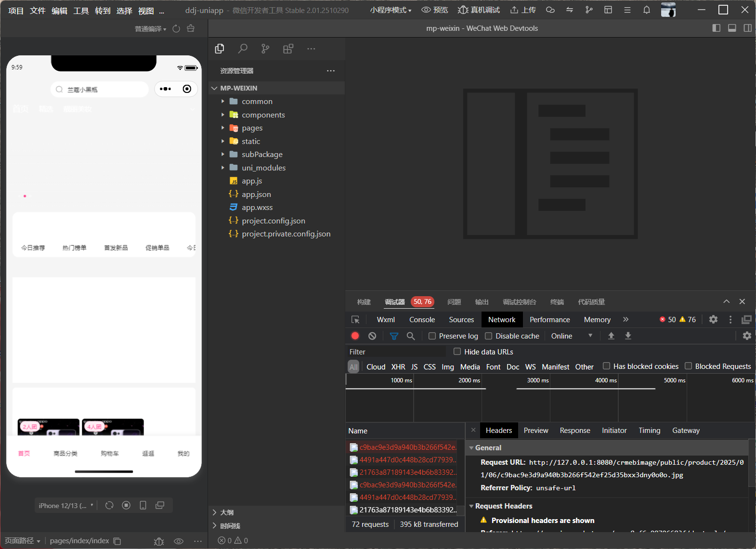Copy page path icon beside pages/index/index
The width and height of the screenshot is (756, 549).
click(x=117, y=541)
